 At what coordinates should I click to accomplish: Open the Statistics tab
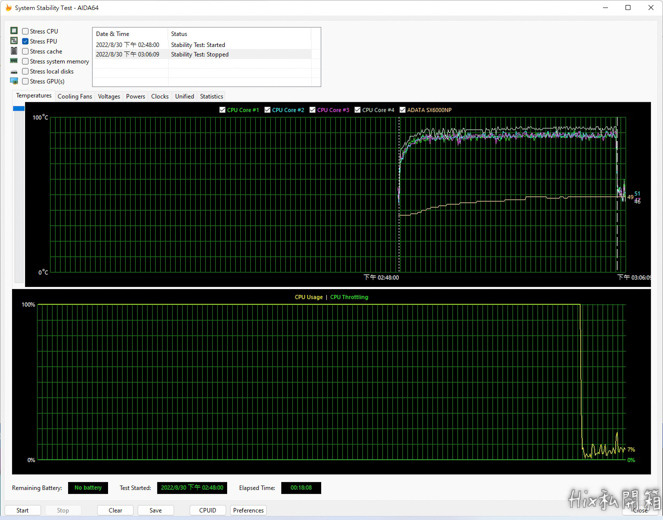211,96
